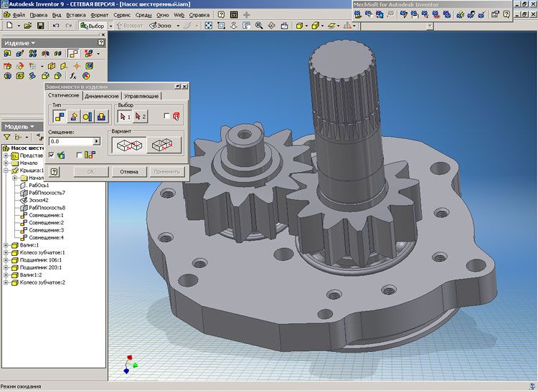Viewport: 538px width, 392px height.
Task: Open the Файл menu
Action: click(x=19, y=15)
